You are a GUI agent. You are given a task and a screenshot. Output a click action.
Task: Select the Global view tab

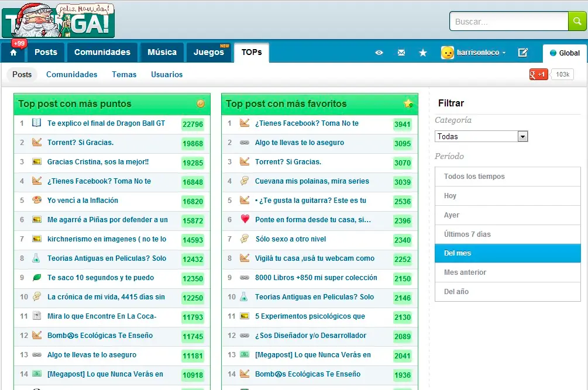click(565, 53)
